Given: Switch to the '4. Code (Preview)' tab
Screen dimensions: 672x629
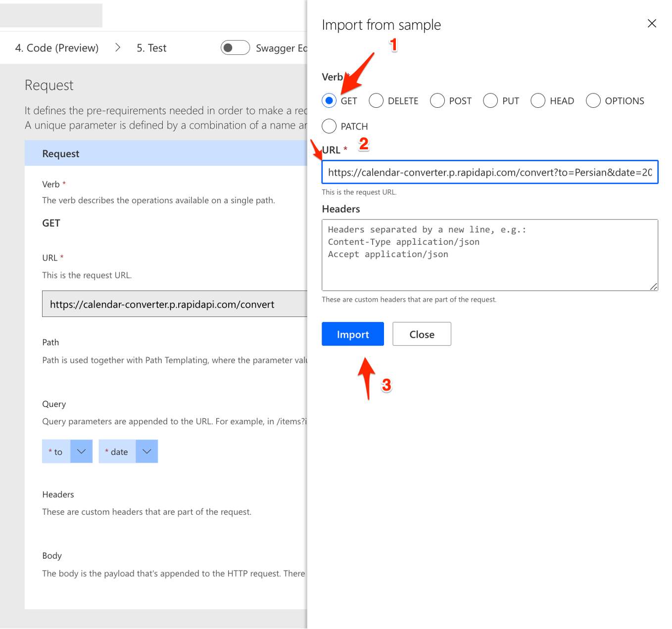Looking at the screenshot, I should coord(56,47).
